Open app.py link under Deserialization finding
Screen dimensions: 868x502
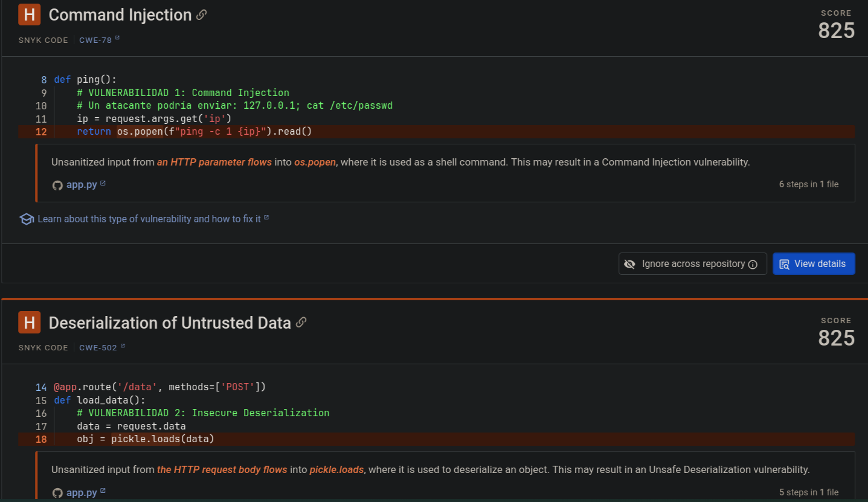pos(82,492)
